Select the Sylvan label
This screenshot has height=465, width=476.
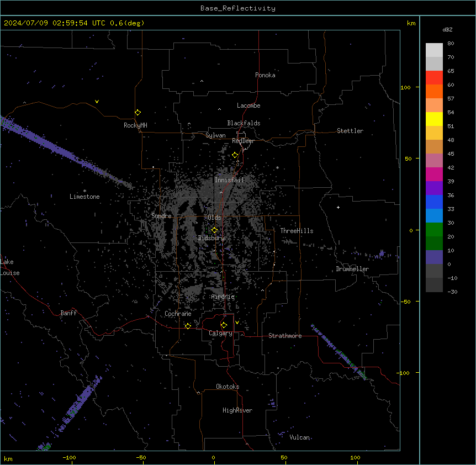click(215, 135)
